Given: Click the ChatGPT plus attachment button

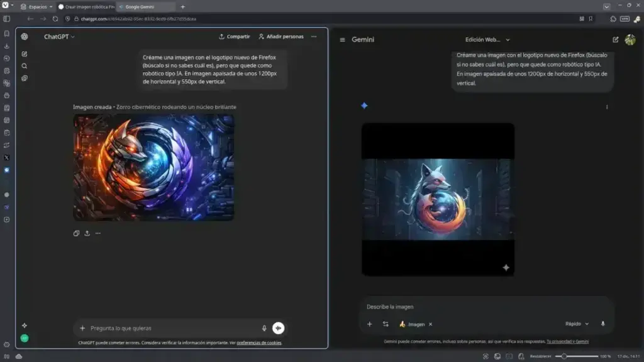Looking at the screenshot, I should tap(82, 328).
